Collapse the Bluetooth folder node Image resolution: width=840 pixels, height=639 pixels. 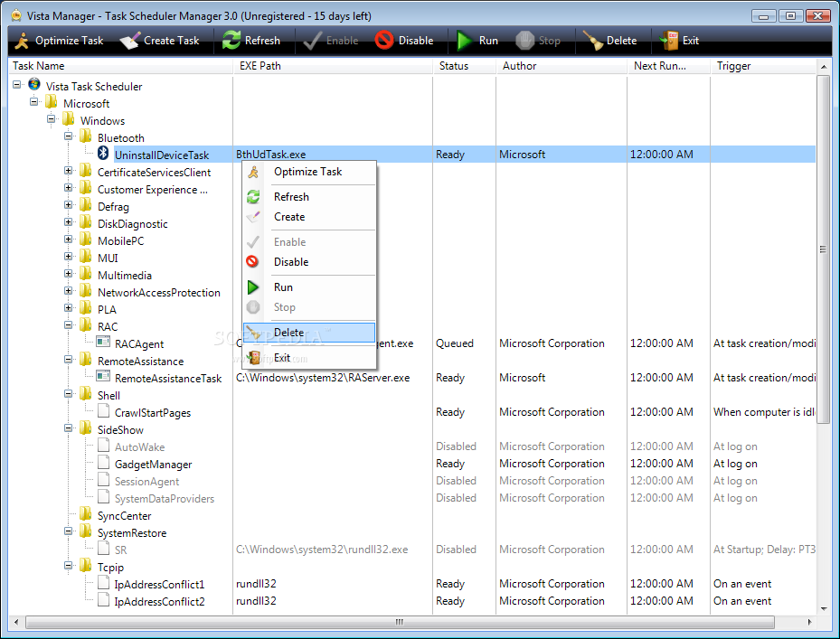coord(69,136)
